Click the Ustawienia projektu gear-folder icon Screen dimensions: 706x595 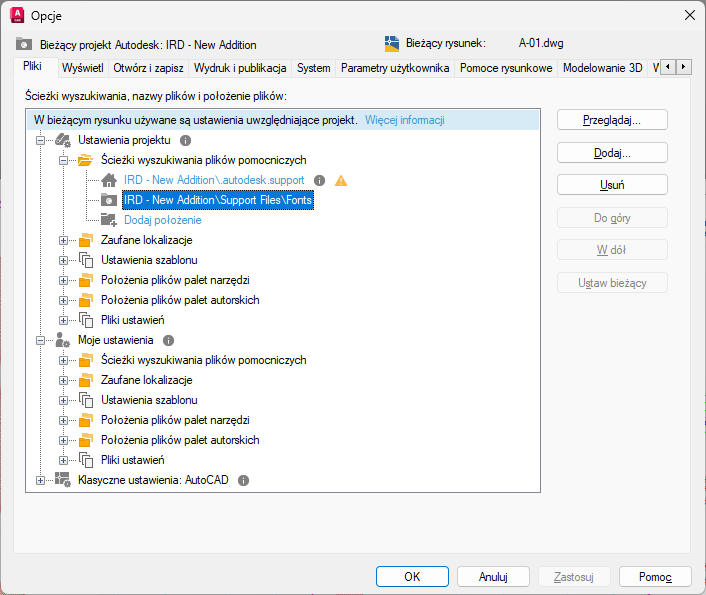[x=64, y=140]
